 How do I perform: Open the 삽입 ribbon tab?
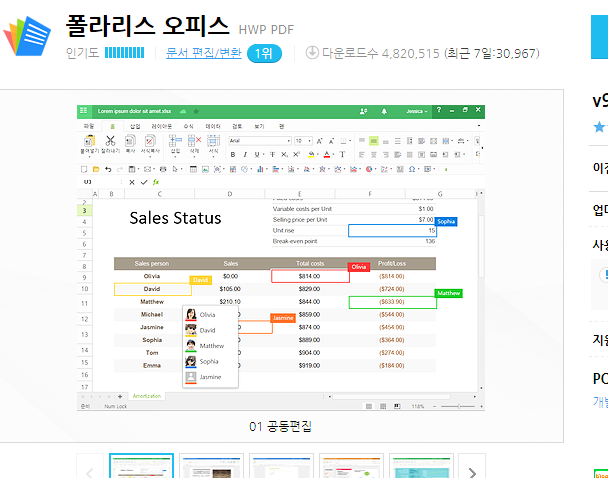pos(135,126)
